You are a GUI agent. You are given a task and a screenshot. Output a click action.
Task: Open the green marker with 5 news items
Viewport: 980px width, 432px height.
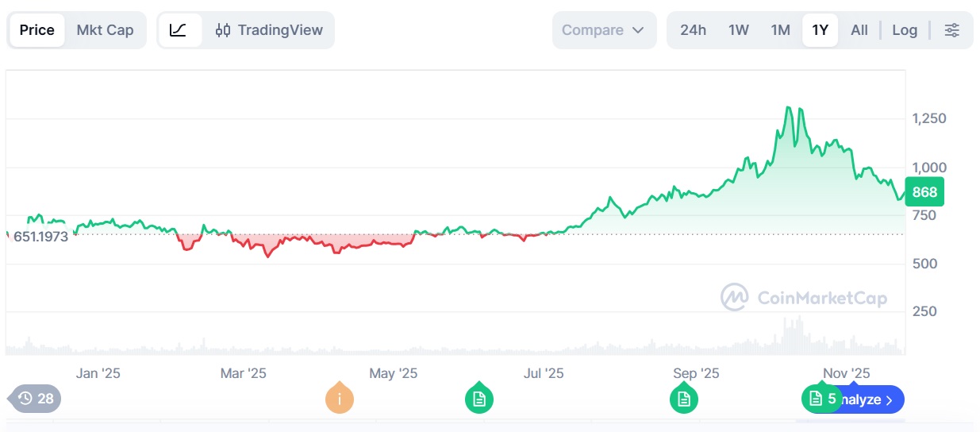(x=822, y=399)
